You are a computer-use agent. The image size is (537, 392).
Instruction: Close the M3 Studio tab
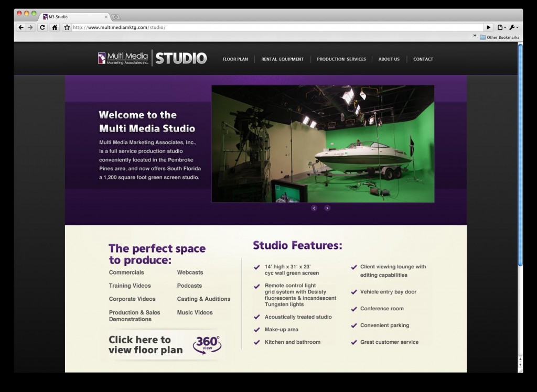point(106,17)
